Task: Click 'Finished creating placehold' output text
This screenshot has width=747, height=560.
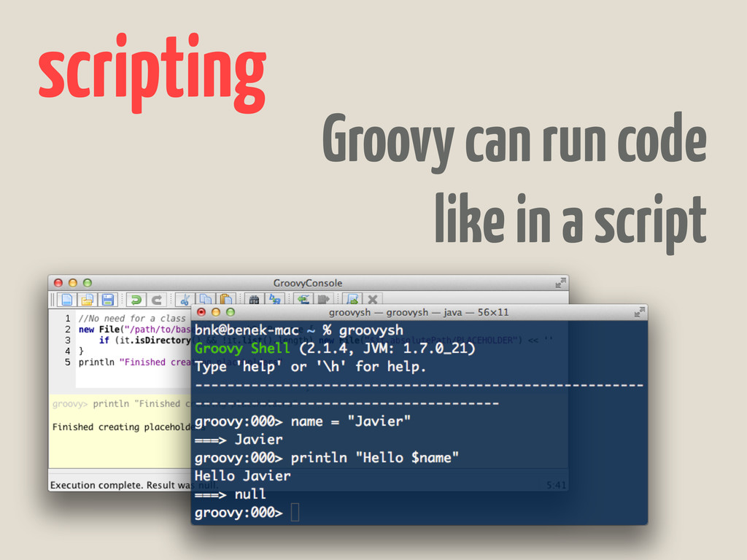Action: 122,427
